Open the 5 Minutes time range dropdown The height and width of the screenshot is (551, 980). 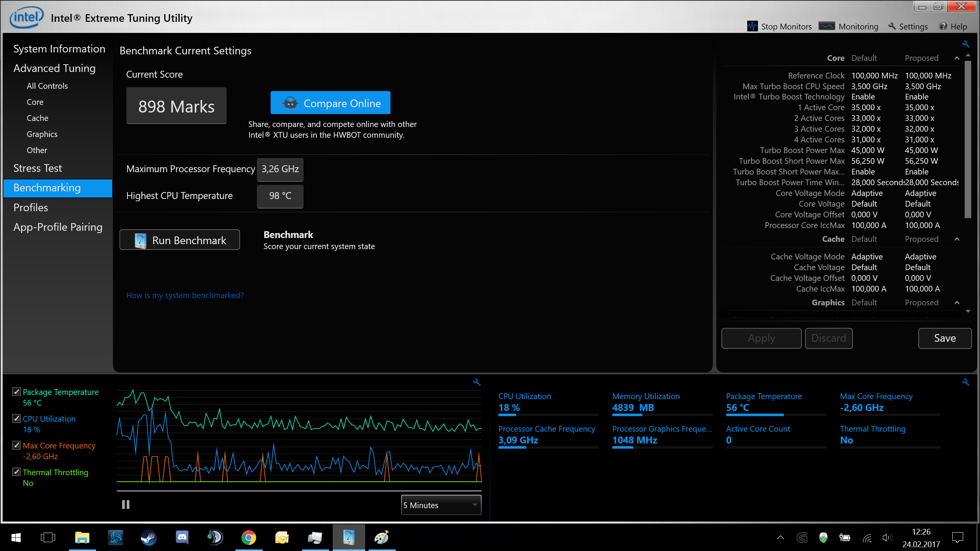pyautogui.click(x=441, y=505)
